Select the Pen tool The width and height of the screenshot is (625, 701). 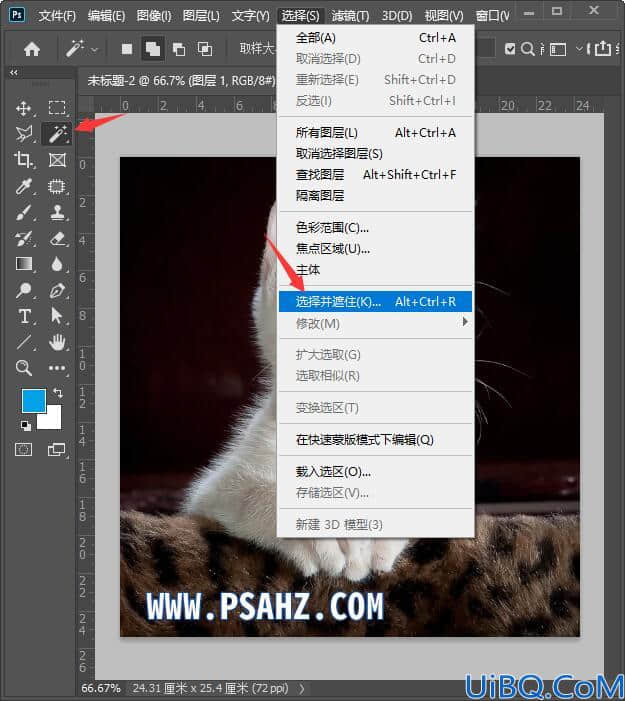coord(57,290)
